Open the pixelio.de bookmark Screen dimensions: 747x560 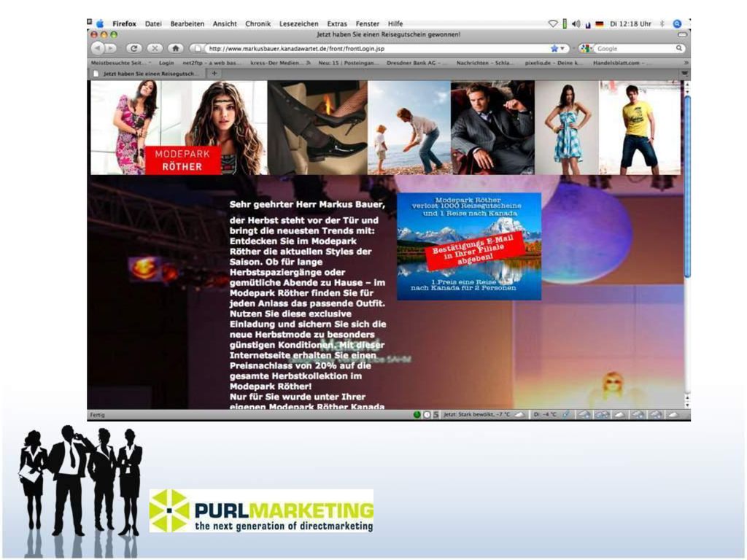tap(553, 63)
